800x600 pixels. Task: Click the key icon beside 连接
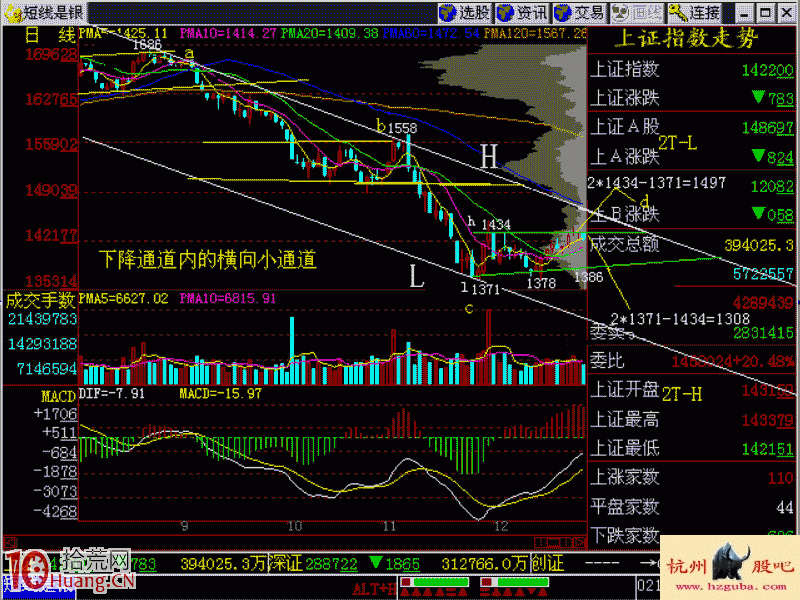tap(678, 13)
